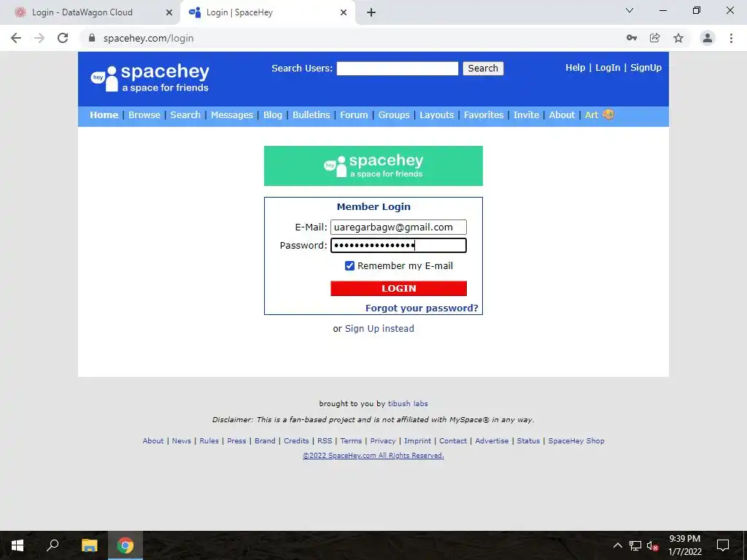Open Forum in navigation bar

(354, 114)
